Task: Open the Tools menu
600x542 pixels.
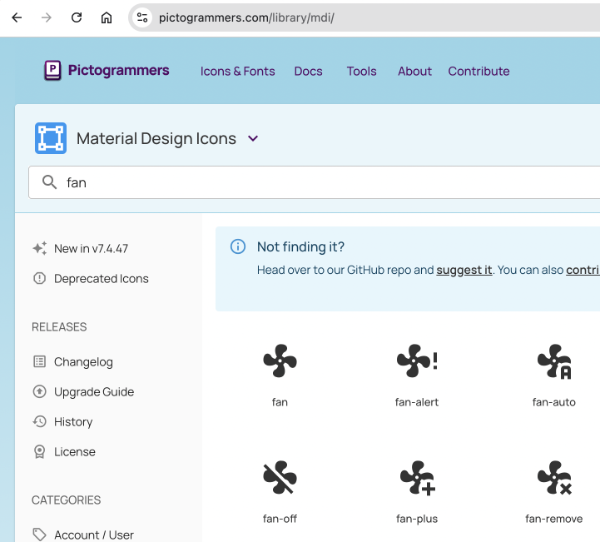Action: 362,71
